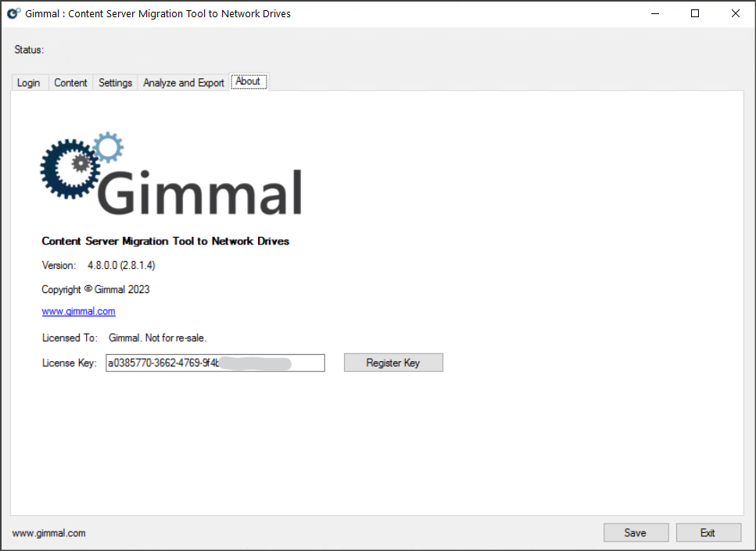756x551 pixels.
Task: Switch to the Login tab
Action: point(29,83)
